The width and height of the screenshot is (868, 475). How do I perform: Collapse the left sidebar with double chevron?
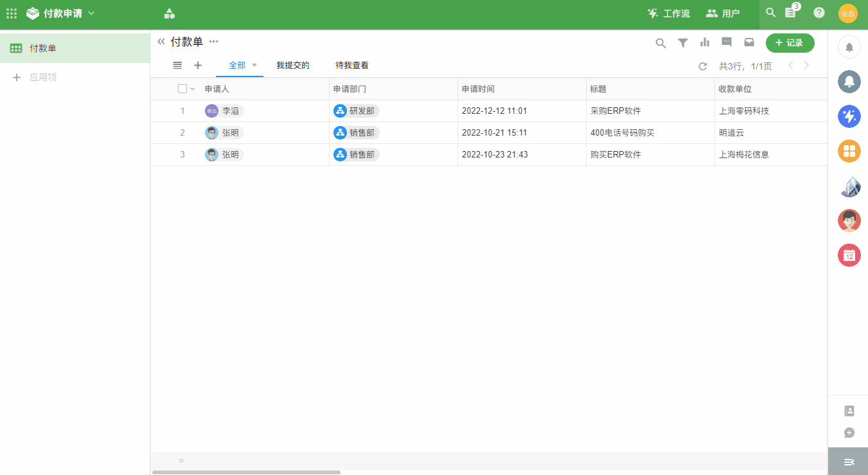[x=161, y=42]
